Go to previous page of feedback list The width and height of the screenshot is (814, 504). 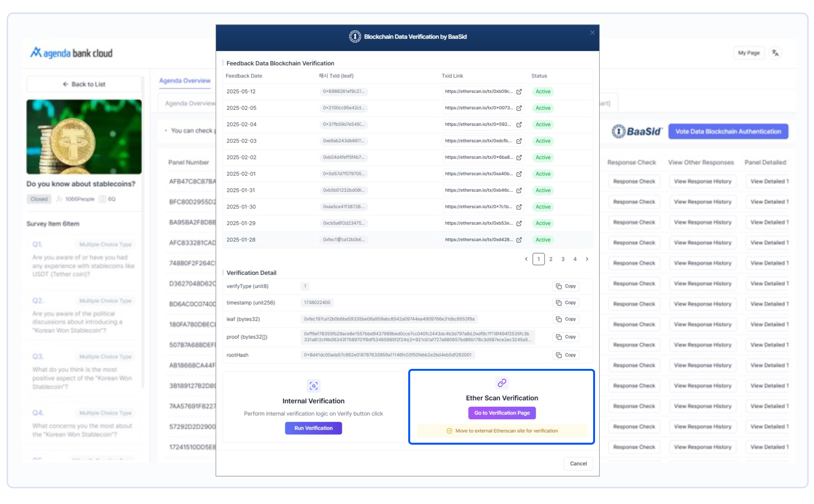(x=526, y=259)
